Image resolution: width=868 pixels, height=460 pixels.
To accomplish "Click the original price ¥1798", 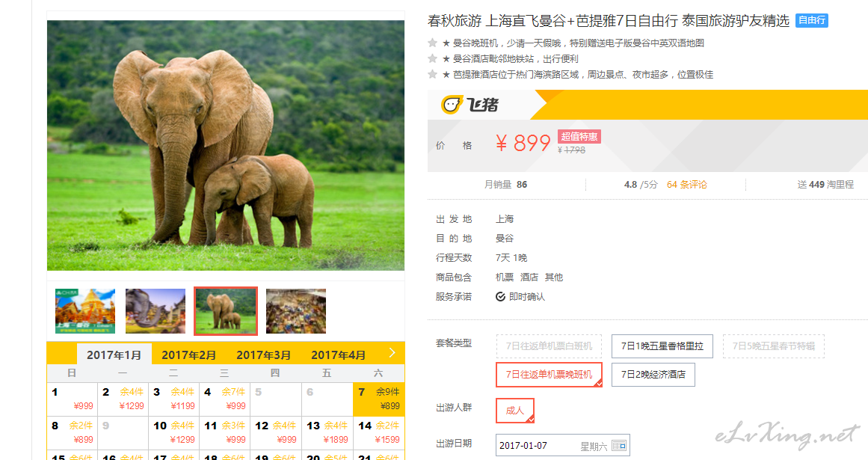I will [x=571, y=150].
